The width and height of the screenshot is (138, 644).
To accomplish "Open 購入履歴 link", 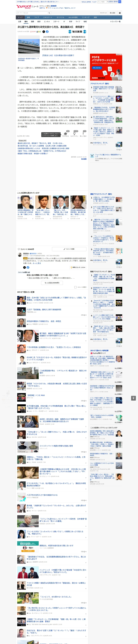I will 112,13.
